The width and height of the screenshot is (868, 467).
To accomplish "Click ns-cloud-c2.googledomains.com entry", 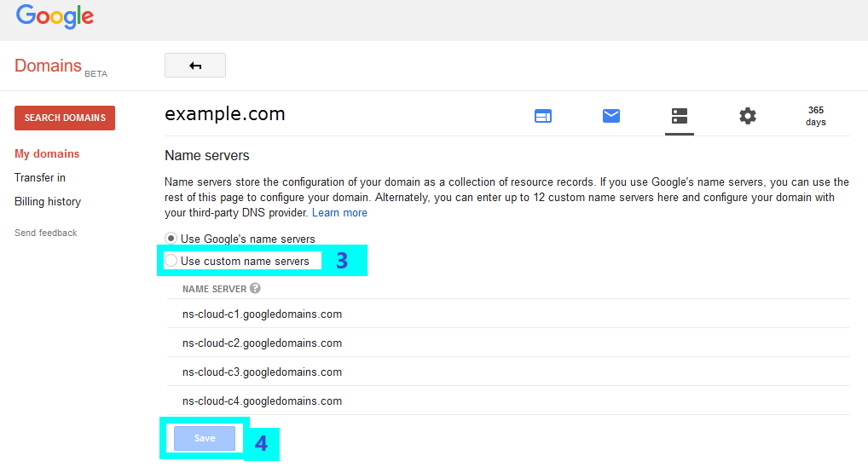I will pos(262,343).
